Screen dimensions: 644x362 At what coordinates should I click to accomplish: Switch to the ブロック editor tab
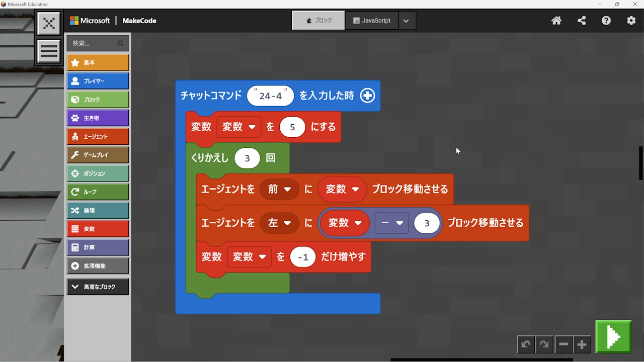[x=319, y=21]
